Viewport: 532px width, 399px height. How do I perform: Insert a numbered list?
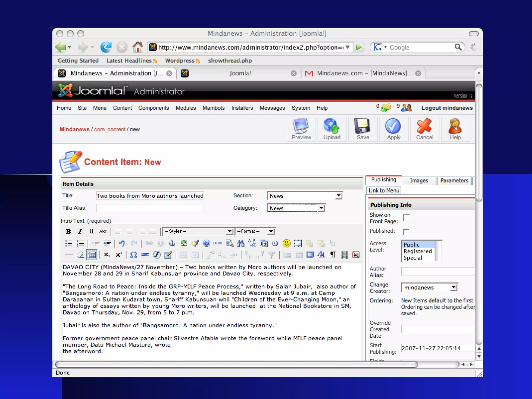[x=80, y=243]
